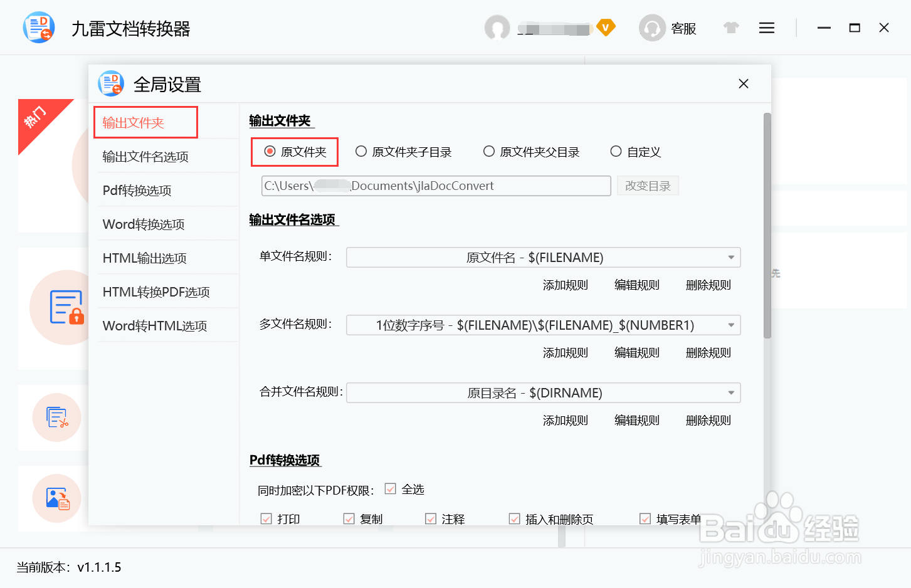Click the 当前版本 v1.1.1.5 status text
Screen dimensions: 911x588
point(69,567)
